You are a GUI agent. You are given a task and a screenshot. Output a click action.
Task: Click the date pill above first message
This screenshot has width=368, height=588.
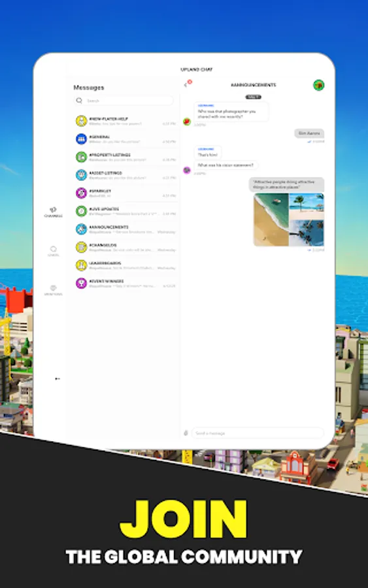coord(253,97)
